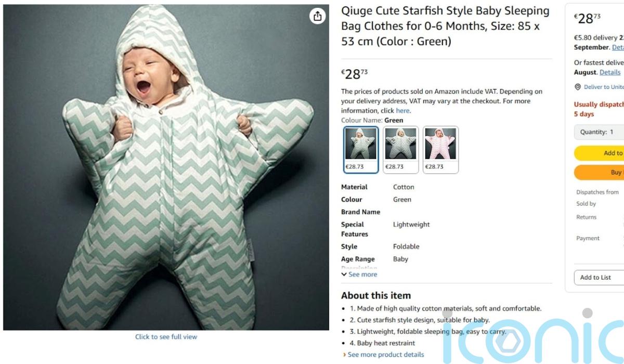Open the See more product details link

(385, 355)
